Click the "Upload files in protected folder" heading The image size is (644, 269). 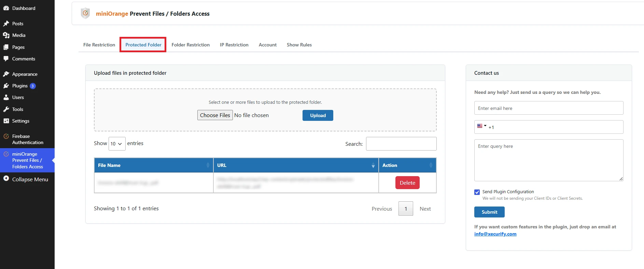[x=130, y=73]
